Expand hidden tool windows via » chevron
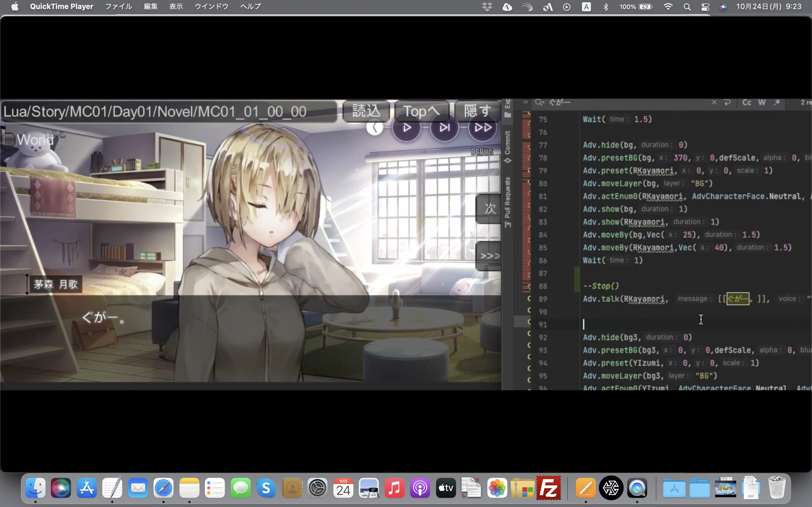812x507 pixels. [526, 102]
